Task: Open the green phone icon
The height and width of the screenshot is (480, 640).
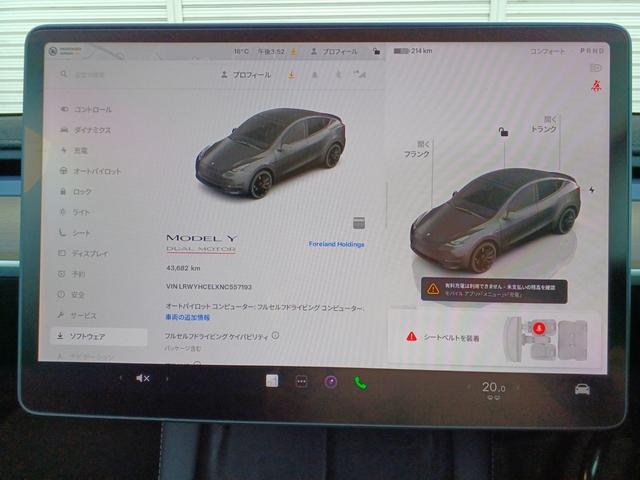Action: point(360,383)
